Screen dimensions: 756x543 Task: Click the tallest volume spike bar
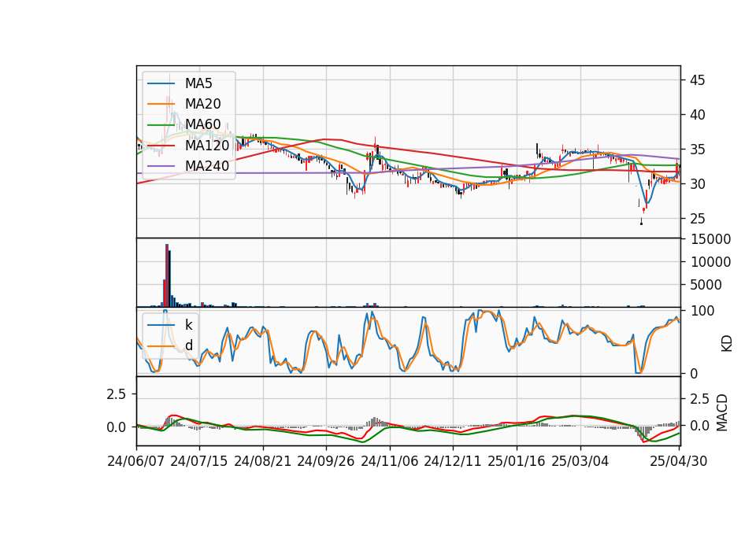click(167, 275)
